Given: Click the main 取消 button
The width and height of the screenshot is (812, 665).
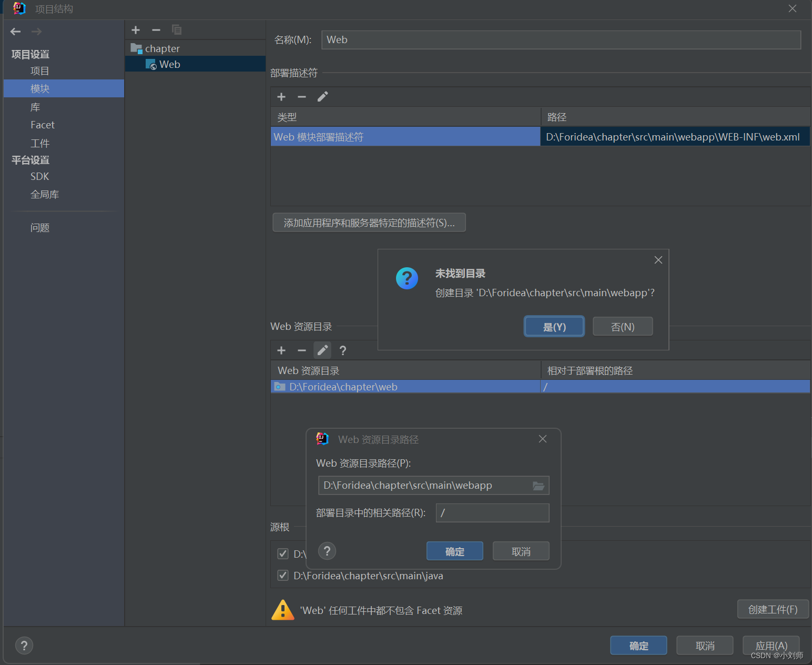Looking at the screenshot, I should coord(705,646).
